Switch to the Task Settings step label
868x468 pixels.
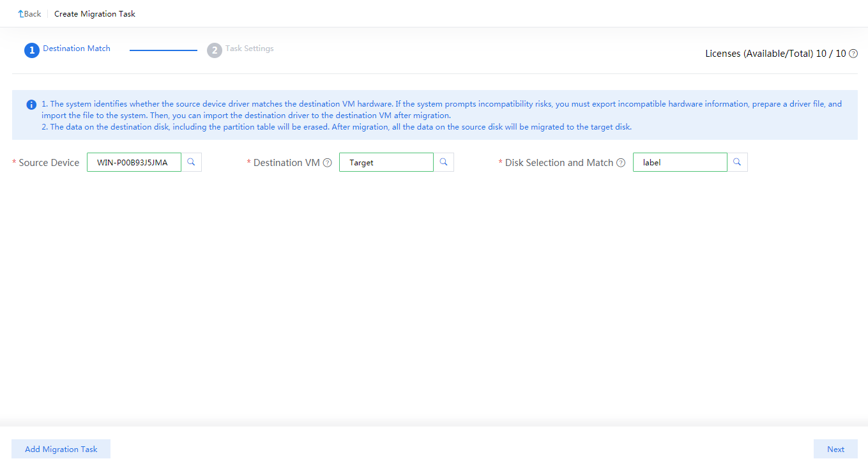249,49
